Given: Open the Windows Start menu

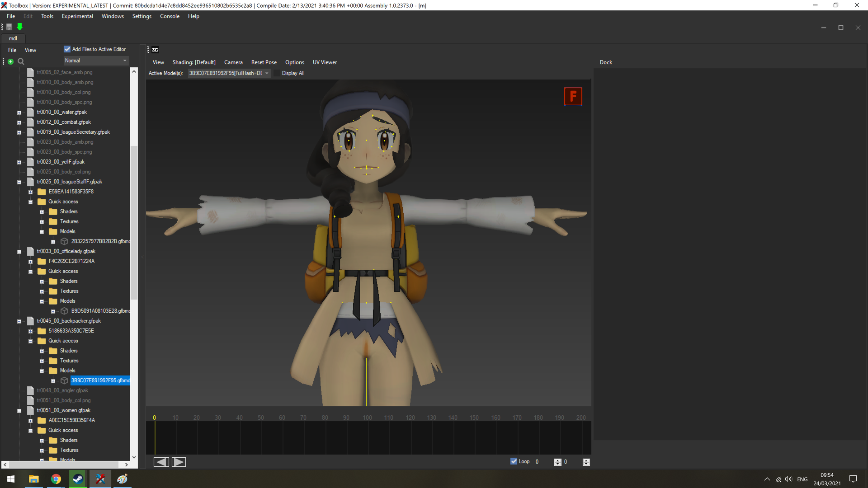Looking at the screenshot, I should (11, 479).
